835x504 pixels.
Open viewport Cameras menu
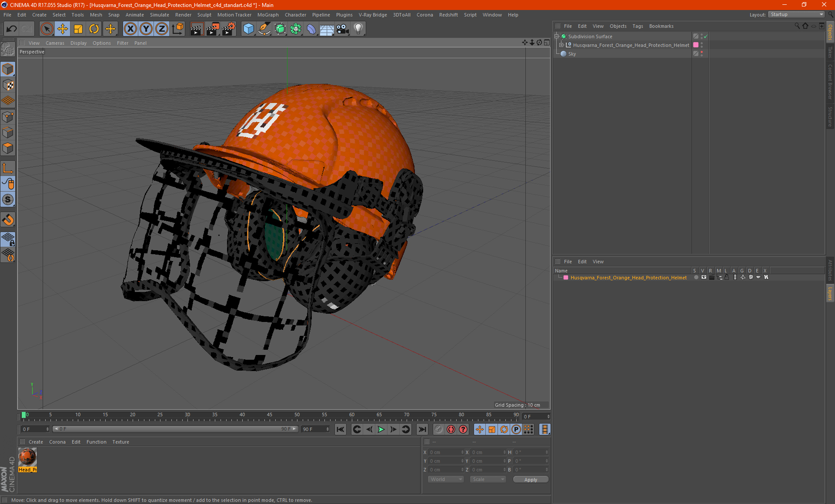[x=55, y=43]
